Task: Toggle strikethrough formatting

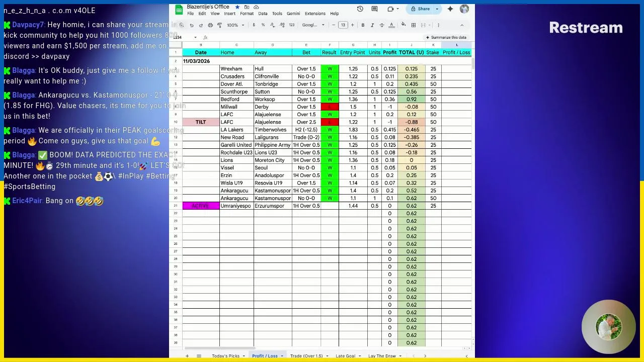Action: tap(381, 25)
